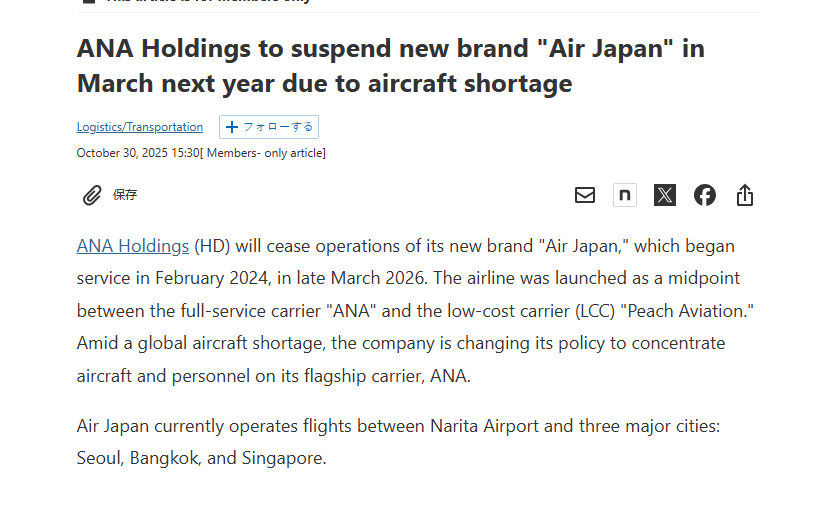Click the members-only banner at the top

click(x=200, y=2)
